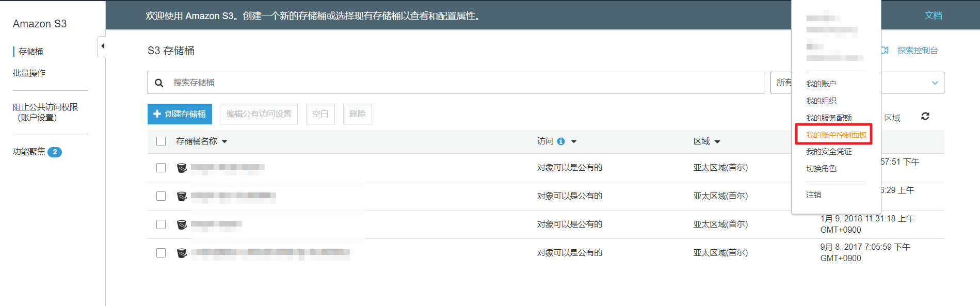980x306 pixels.
Task: Check the second bucket row checkbox
Action: 161,196
